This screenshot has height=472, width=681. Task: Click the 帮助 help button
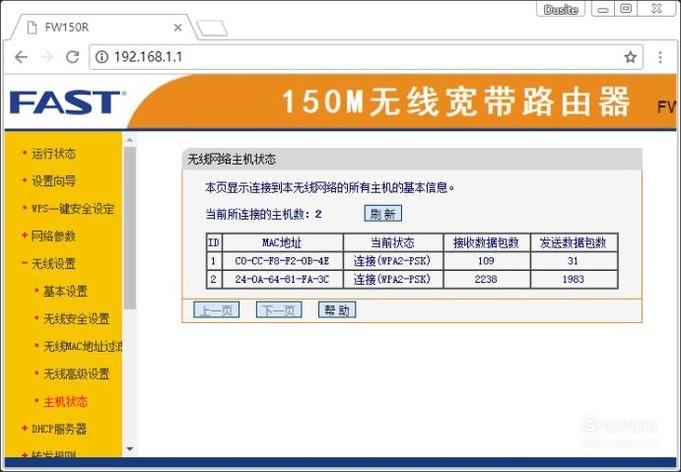pos(337,310)
